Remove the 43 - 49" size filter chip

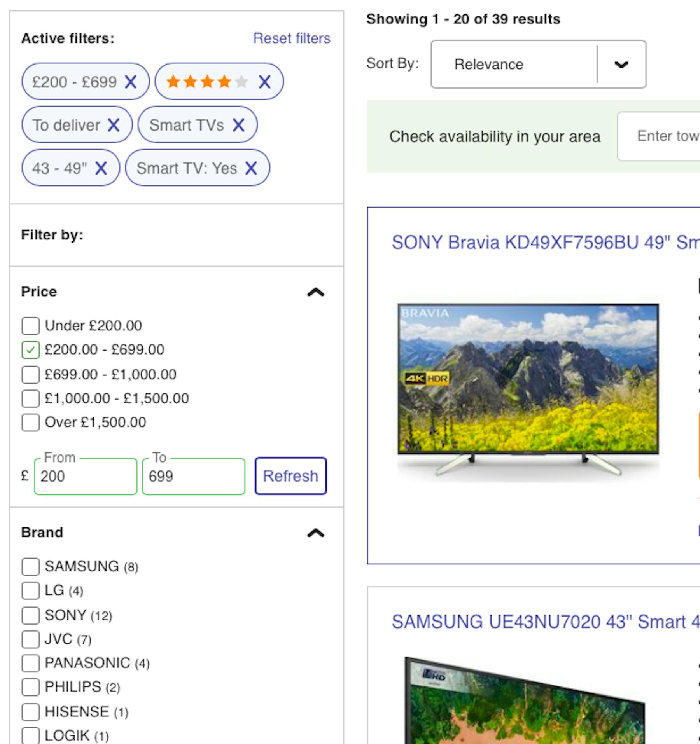(x=101, y=168)
